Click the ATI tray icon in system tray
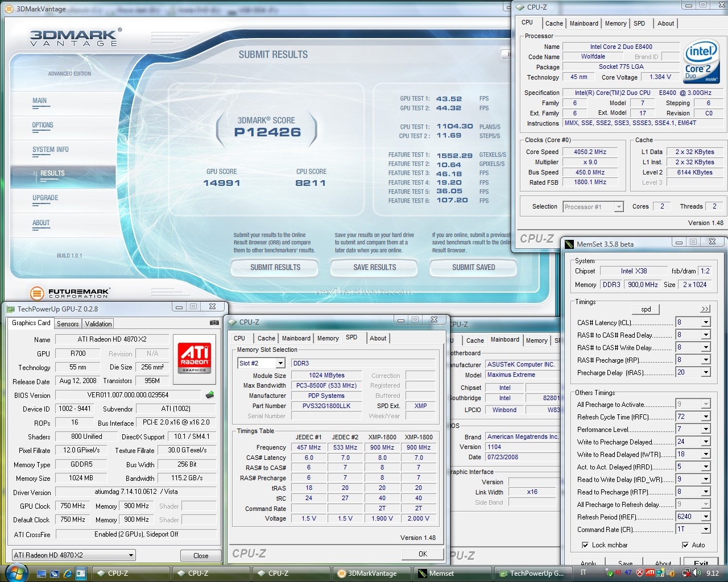This screenshot has width=728, height=582. click(650, 573)
